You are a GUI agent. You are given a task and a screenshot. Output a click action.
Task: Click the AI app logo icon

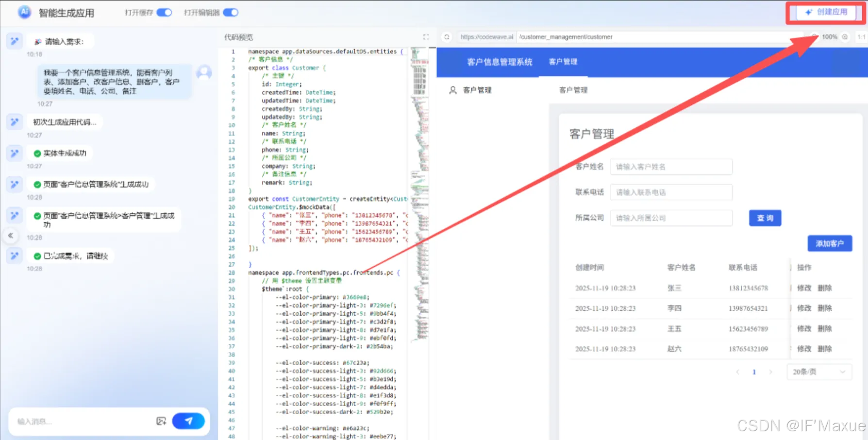24,12
